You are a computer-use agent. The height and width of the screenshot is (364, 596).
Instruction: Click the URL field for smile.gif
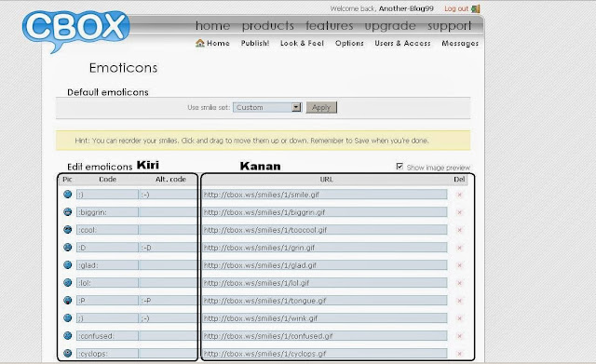tap(325, 195)
